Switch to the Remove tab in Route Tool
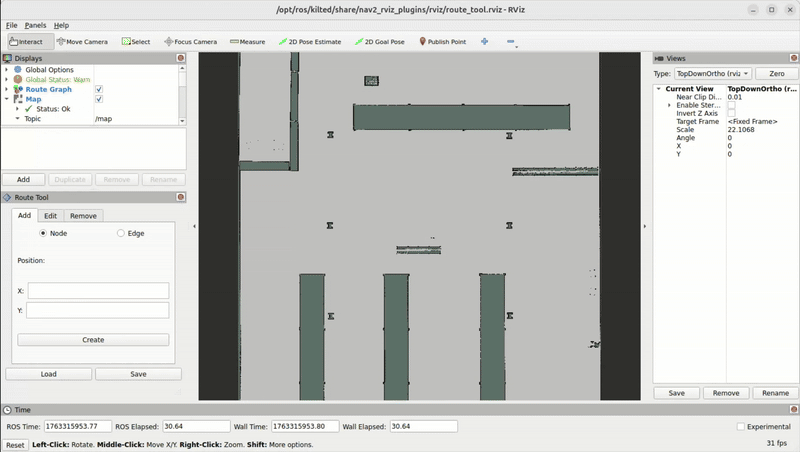Screen dimensions: 800x452 click(83, 216)
